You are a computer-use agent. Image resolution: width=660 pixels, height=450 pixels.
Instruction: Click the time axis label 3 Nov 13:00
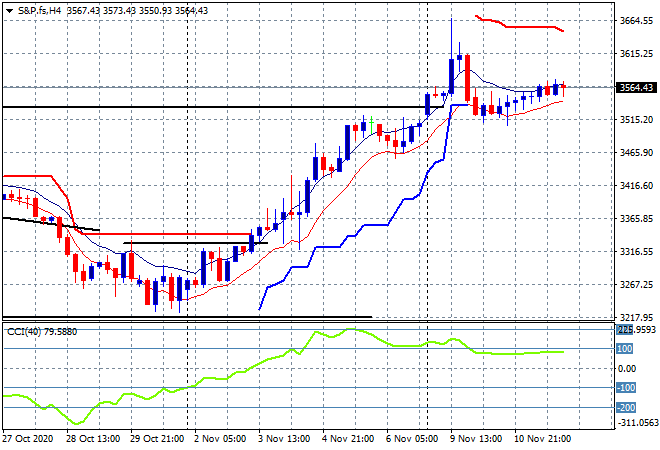[284, 439]
